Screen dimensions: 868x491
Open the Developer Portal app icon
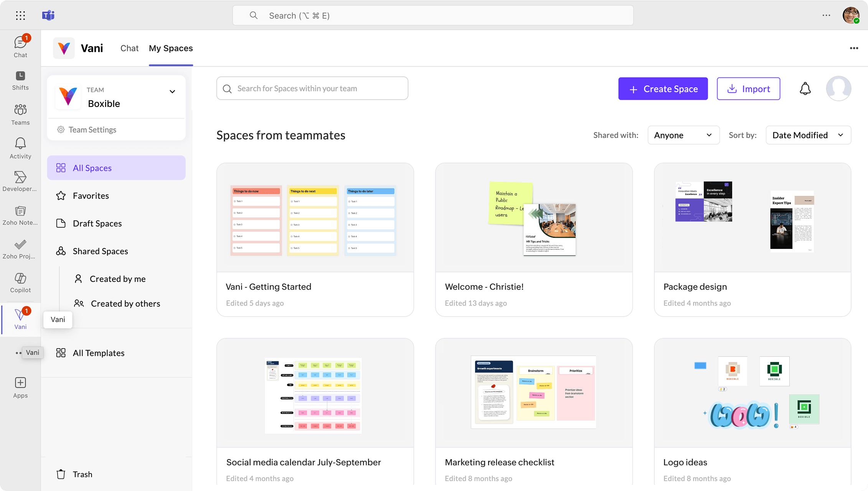(20, 181)
